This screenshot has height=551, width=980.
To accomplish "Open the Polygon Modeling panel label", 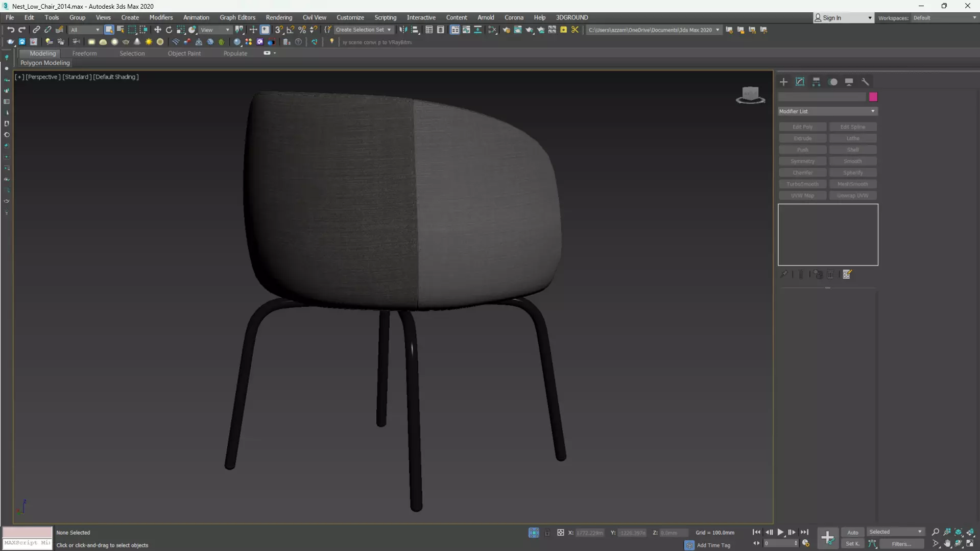I will click(x=45, y=63).
